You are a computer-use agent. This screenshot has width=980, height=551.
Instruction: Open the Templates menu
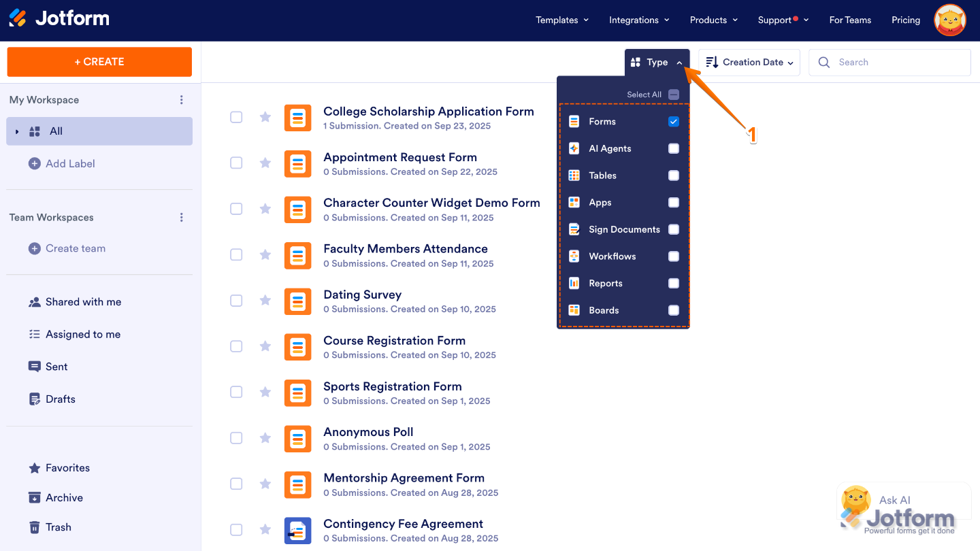tap(561, 20)
